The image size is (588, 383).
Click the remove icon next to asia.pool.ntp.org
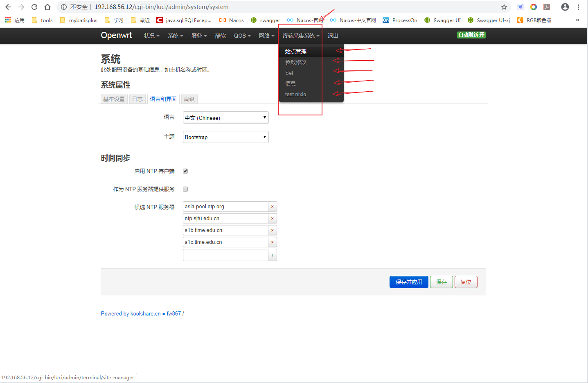(272, 206)
